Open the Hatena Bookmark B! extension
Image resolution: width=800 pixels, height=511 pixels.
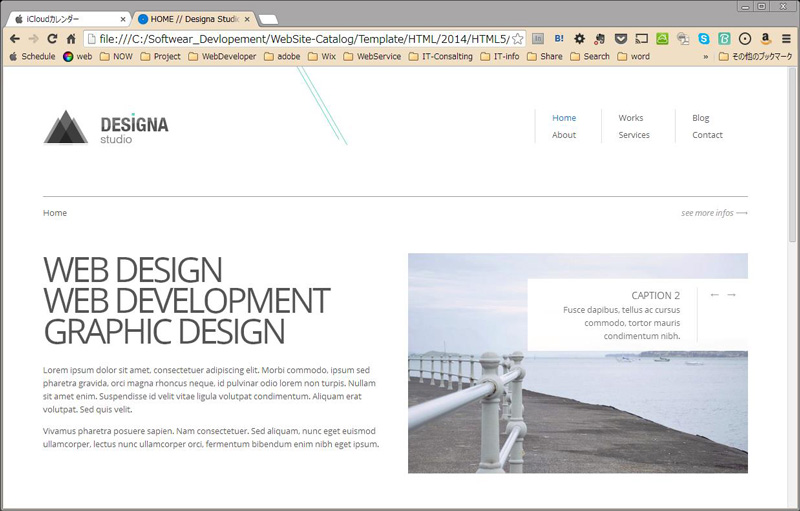(559, 38)
